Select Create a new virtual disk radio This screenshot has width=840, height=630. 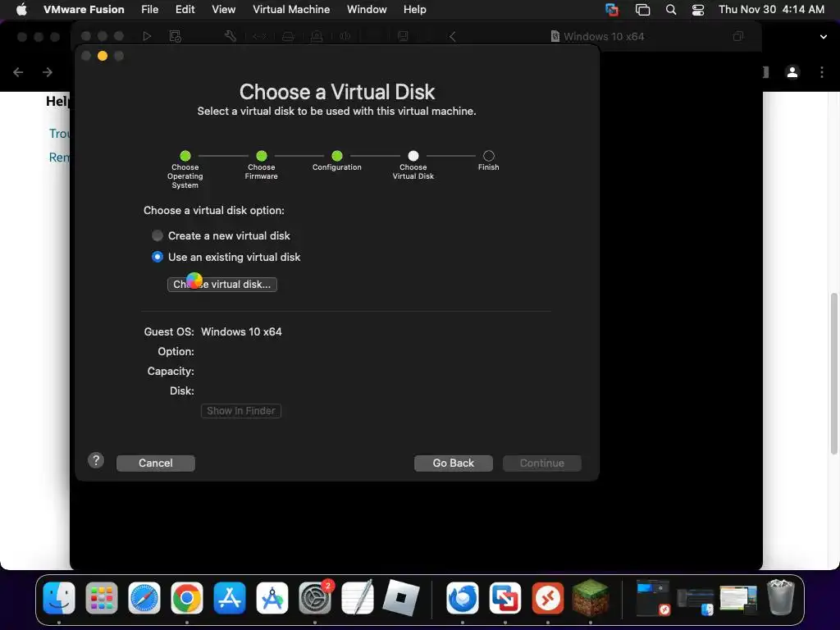[x=157, y=235]
